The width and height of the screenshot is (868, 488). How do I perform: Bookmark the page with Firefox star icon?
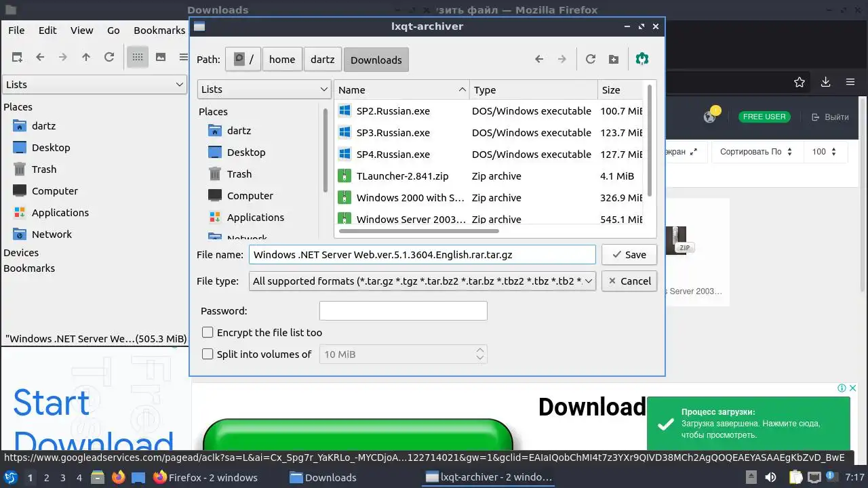click(800, 83)
